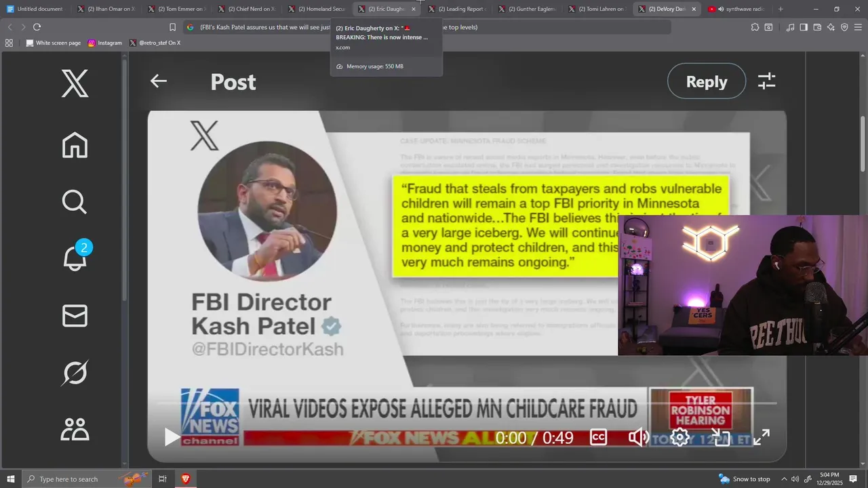Switch to DeVory Darkins tab

click(x=668, y=9)
